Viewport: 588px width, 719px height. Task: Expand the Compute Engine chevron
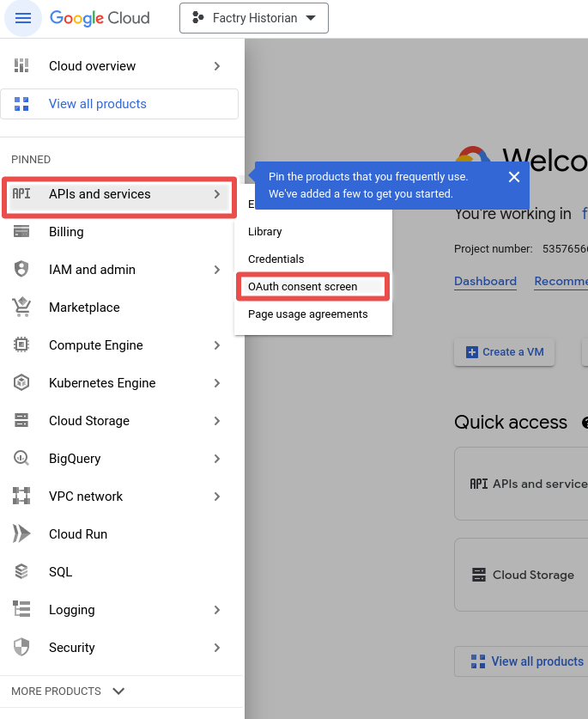point(217,345)
